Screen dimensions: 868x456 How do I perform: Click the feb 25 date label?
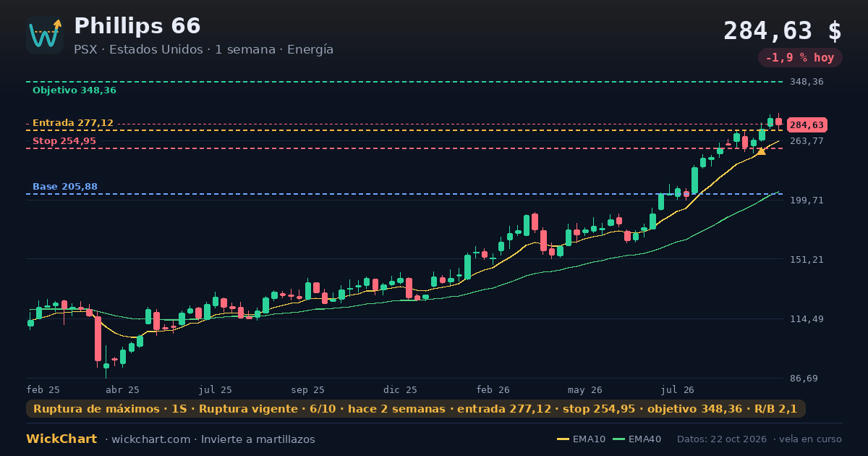pos(43,389)
